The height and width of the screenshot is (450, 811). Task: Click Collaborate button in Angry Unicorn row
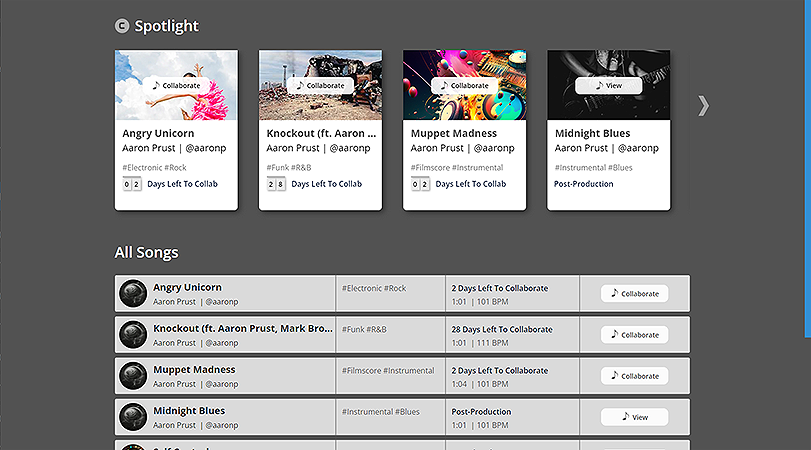point(635,293)
